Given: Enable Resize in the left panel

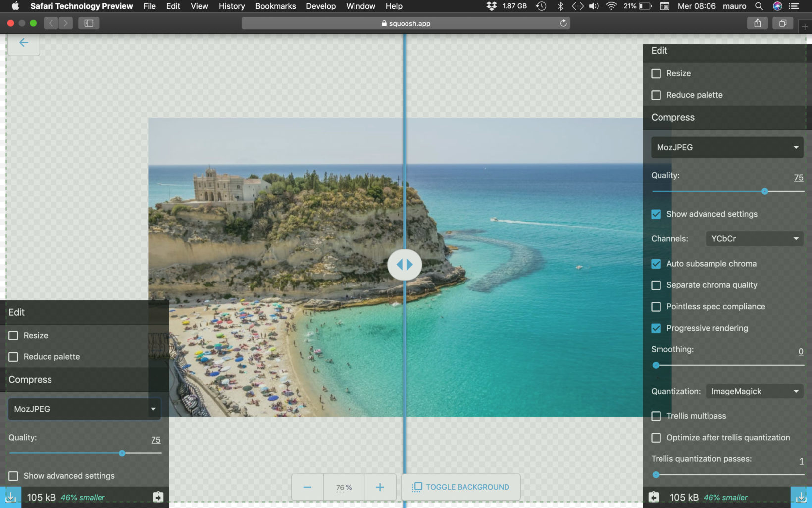Looking at the screenshot, I should coord(13,336).
